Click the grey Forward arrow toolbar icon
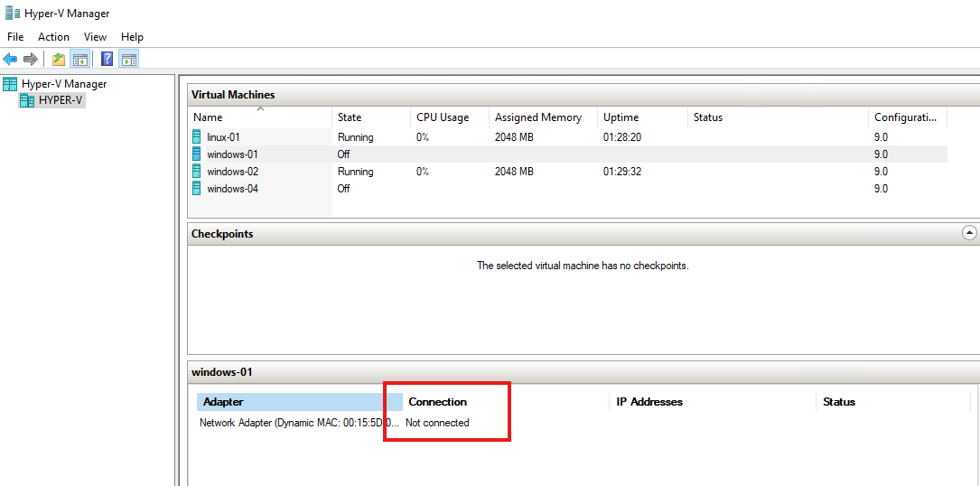The width and height of the screenshot is (980, 486). coord(31,60)
